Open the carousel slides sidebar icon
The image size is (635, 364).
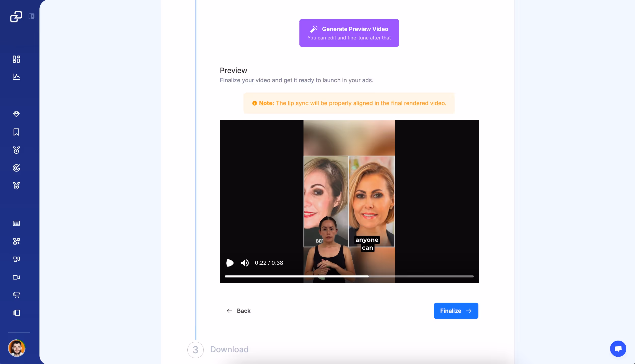16,313
